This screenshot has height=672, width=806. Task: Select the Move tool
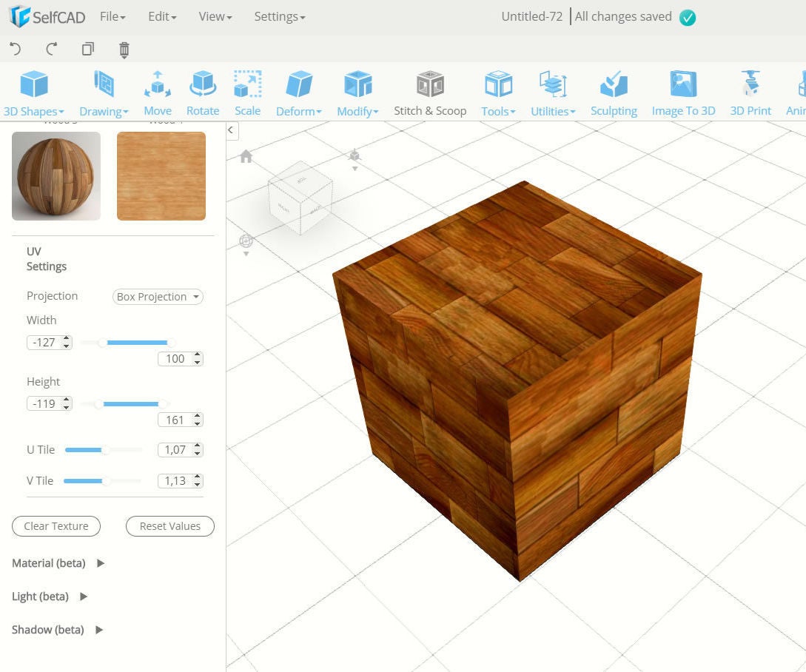158,90
